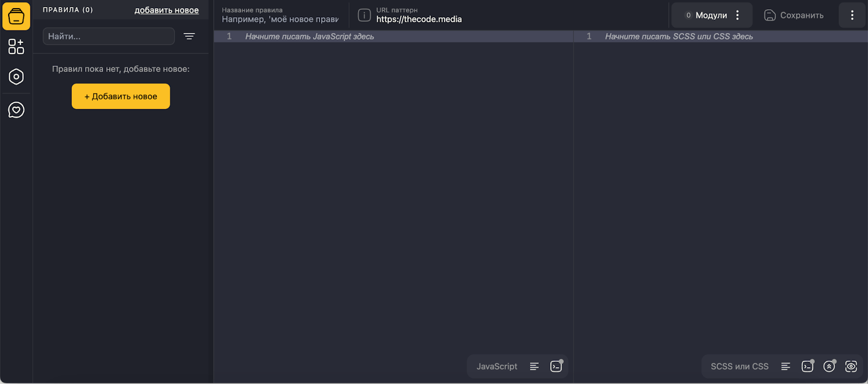Open the top-right more options menu

click(852, 15)
